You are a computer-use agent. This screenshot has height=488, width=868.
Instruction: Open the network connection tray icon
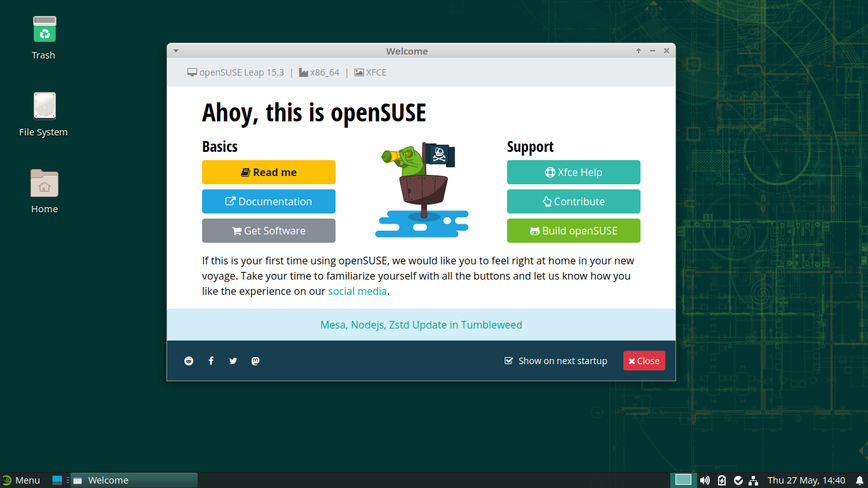[754, 480]
